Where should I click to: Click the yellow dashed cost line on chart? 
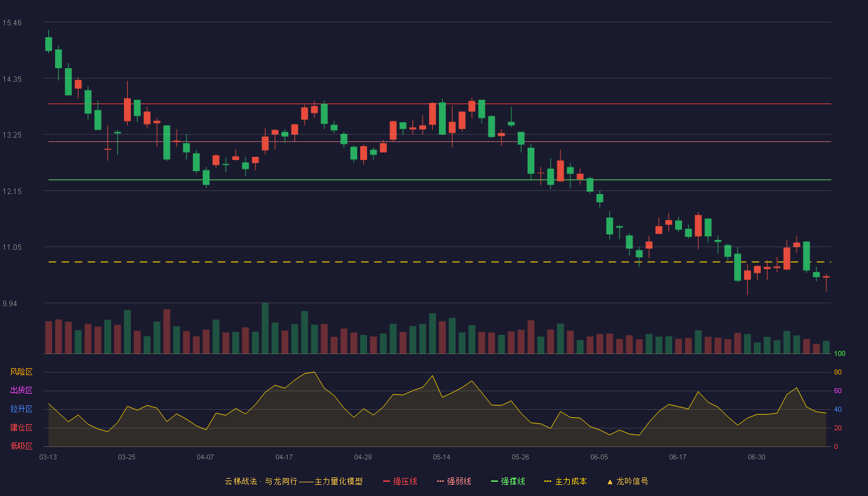click(x=440, y=262)
